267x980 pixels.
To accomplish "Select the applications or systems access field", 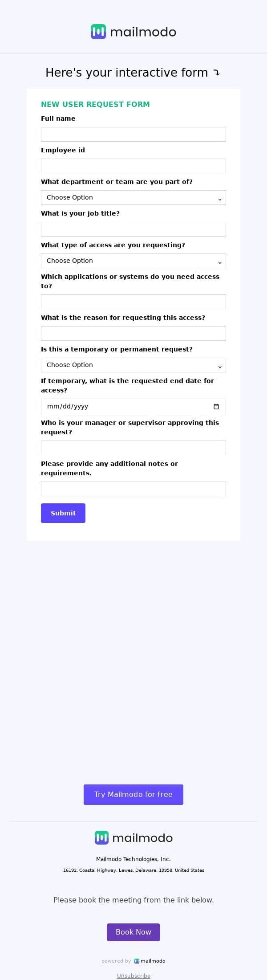I will coord(133,302).
